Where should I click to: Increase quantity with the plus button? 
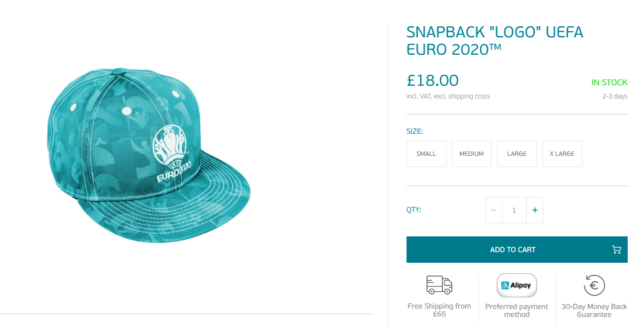click(x=535, y=210)
